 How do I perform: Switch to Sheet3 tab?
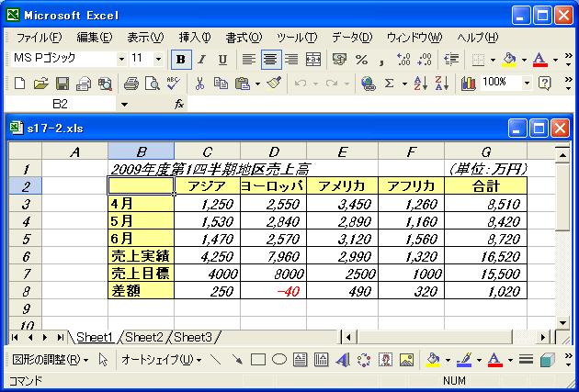click(193, 337)
